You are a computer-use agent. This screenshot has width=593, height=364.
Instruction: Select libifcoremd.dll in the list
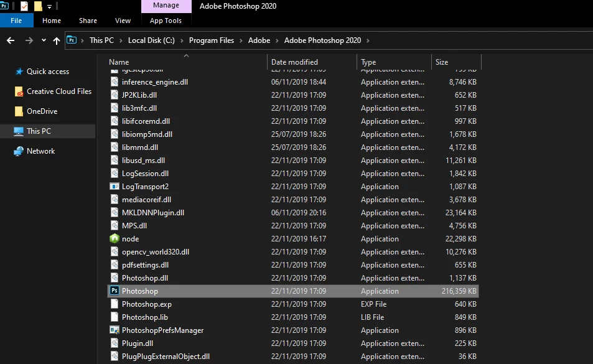point(146,121)
